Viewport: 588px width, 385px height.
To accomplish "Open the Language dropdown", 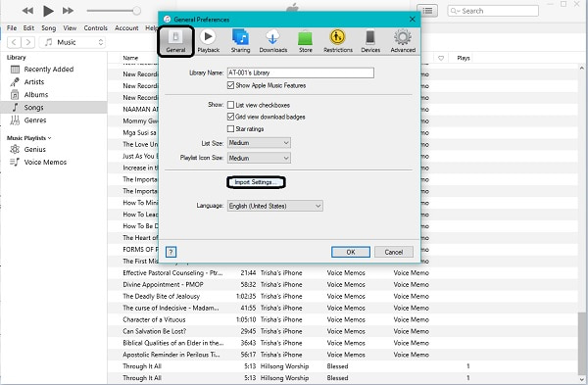I will (x=274, y=206).
